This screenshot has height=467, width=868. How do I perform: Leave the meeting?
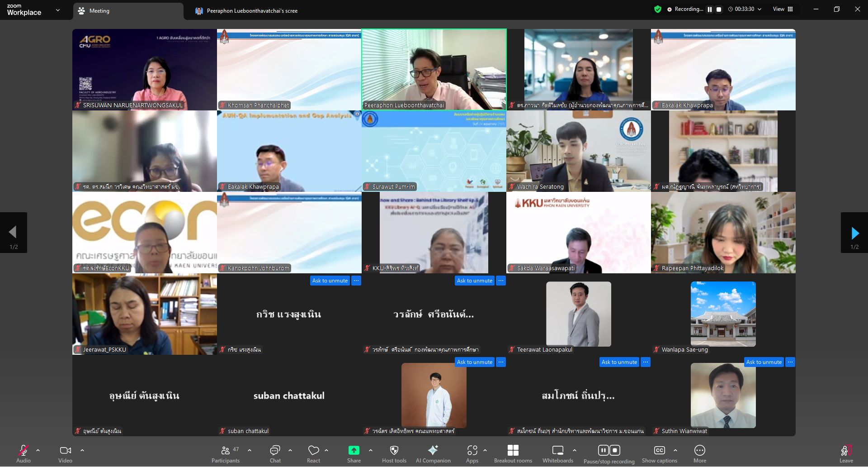pos(846,454)
